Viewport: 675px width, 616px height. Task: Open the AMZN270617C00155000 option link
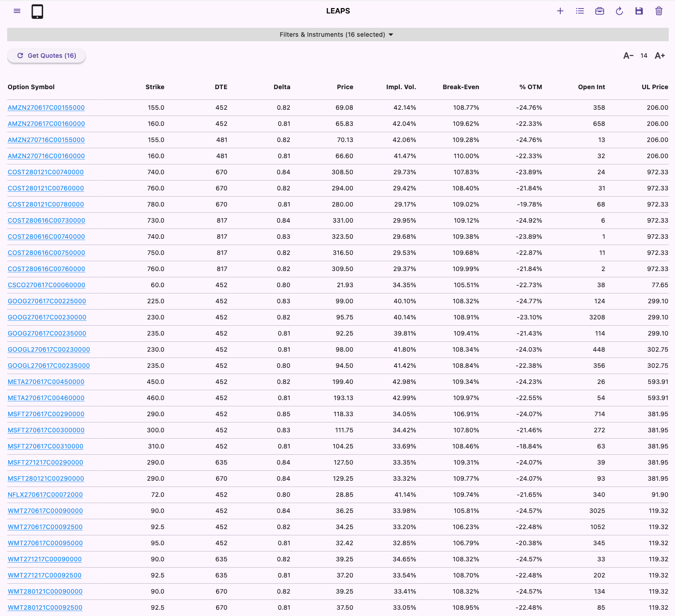pos(46,108)
